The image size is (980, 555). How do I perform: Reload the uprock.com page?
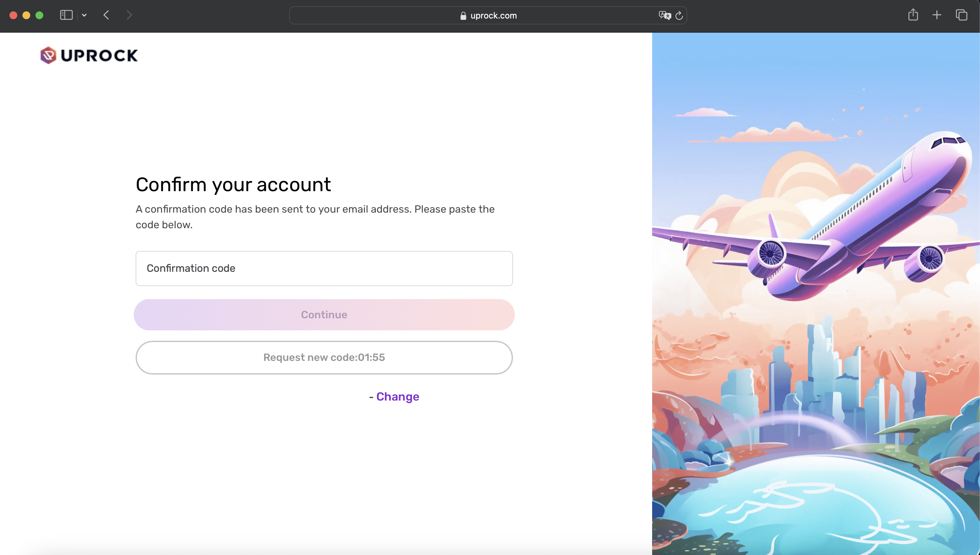(679, 16)
